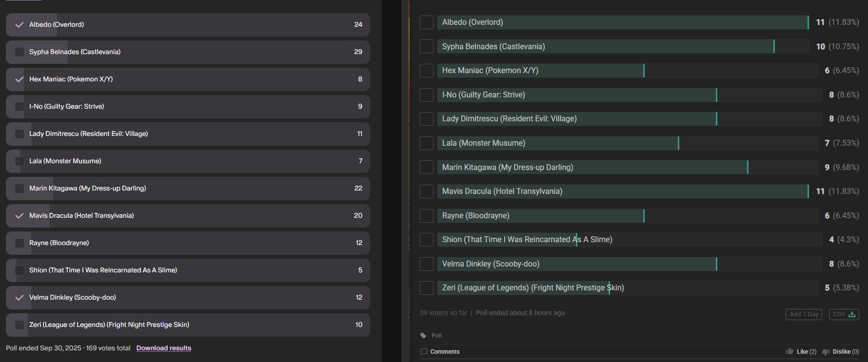Click the Like (2) thumbs-up
The image size is (868, 362).
789,351
